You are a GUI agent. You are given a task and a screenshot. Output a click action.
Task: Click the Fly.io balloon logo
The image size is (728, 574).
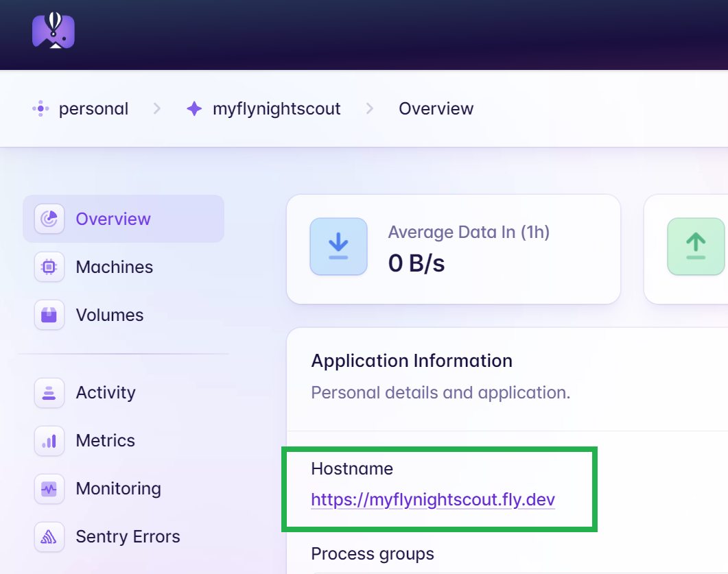click(x=54, y=31)
